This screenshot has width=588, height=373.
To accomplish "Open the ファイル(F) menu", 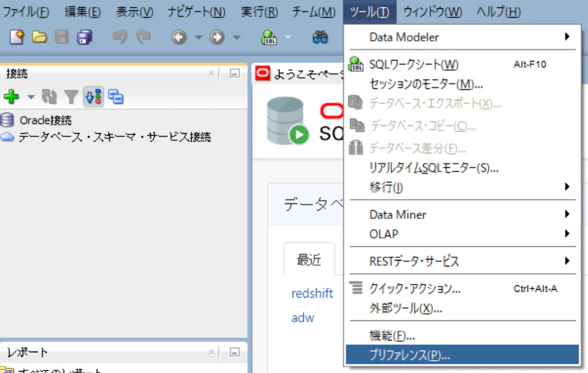I will [25, 12].
